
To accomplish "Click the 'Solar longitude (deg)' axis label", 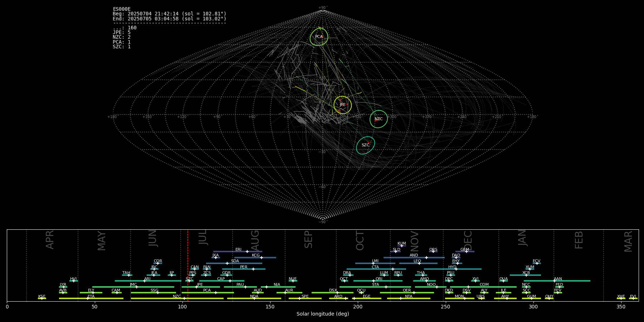I will tap(323, 314).
